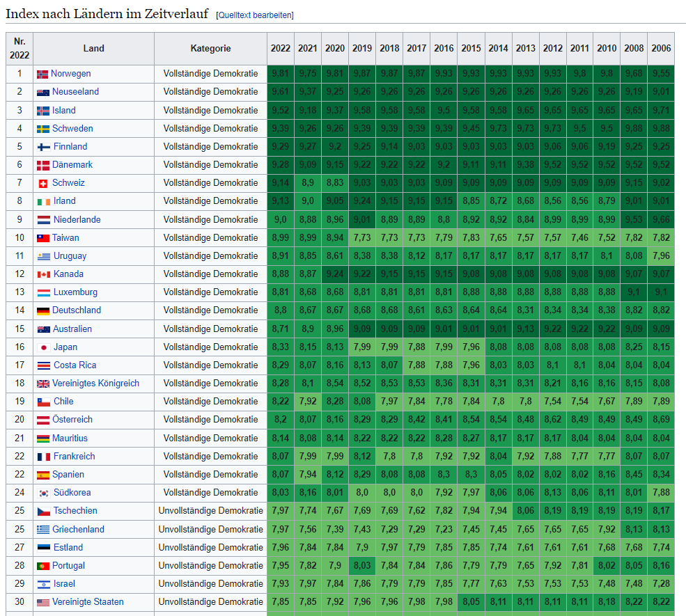Click the Austria flag icon
Viewport: 686px width, 616px height.
(43, 420)
